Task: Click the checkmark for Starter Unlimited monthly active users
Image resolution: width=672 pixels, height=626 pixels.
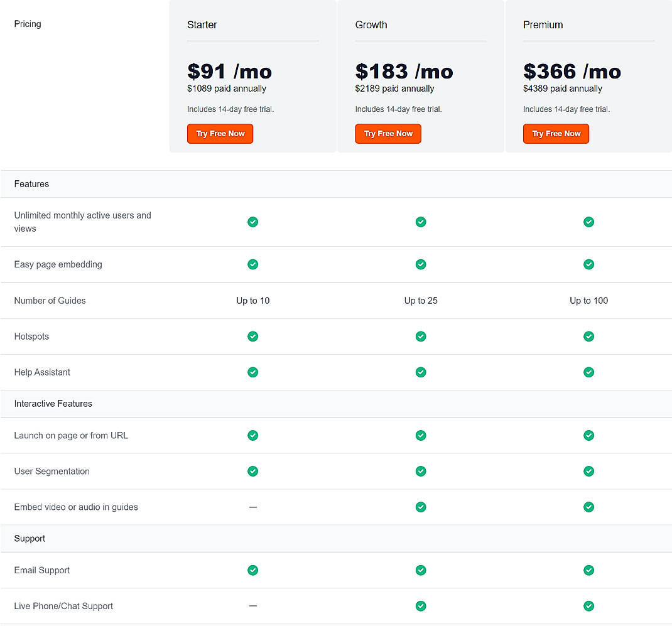Action: pyautogui.click(x=252, y=222)
